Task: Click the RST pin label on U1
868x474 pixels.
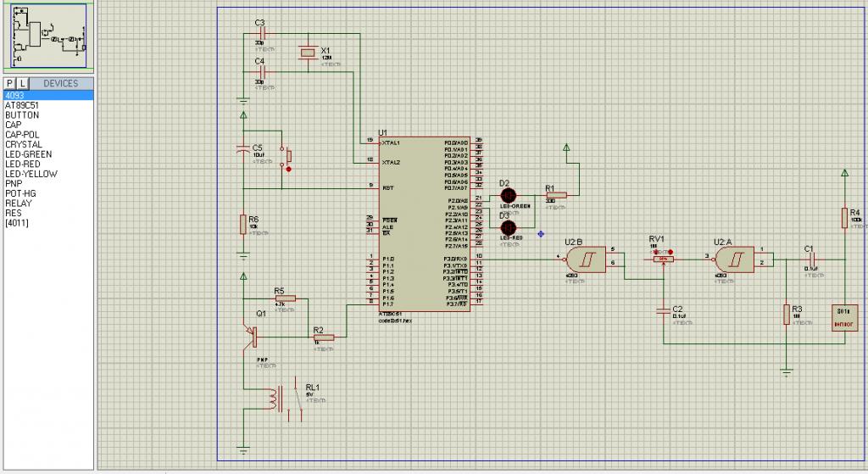Action: tap(387, 188)
